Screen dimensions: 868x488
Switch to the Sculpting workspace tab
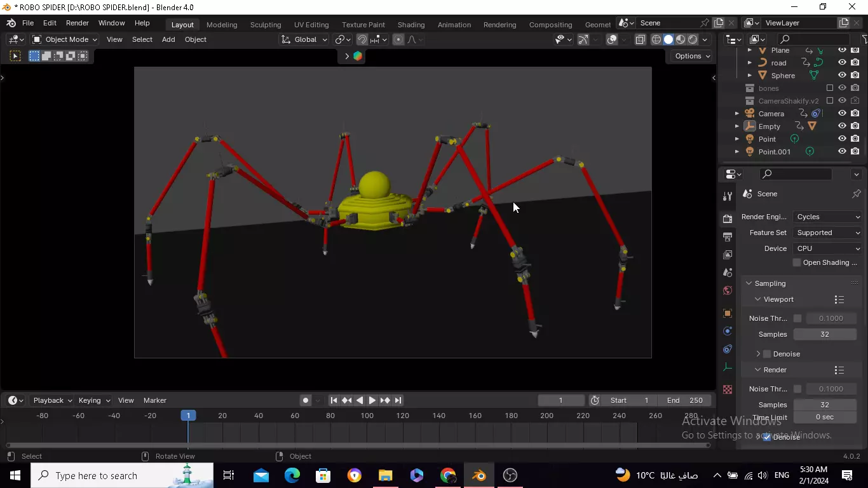[x=266, y=25]
